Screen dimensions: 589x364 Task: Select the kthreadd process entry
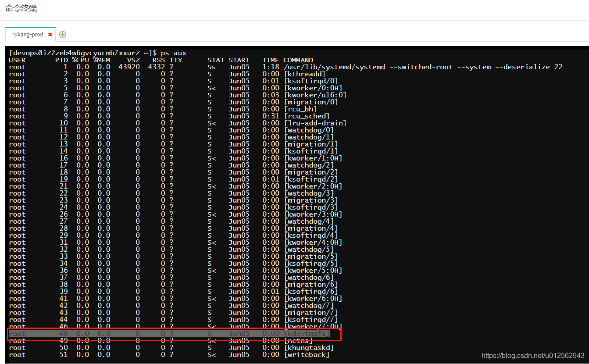click(175, 74)
